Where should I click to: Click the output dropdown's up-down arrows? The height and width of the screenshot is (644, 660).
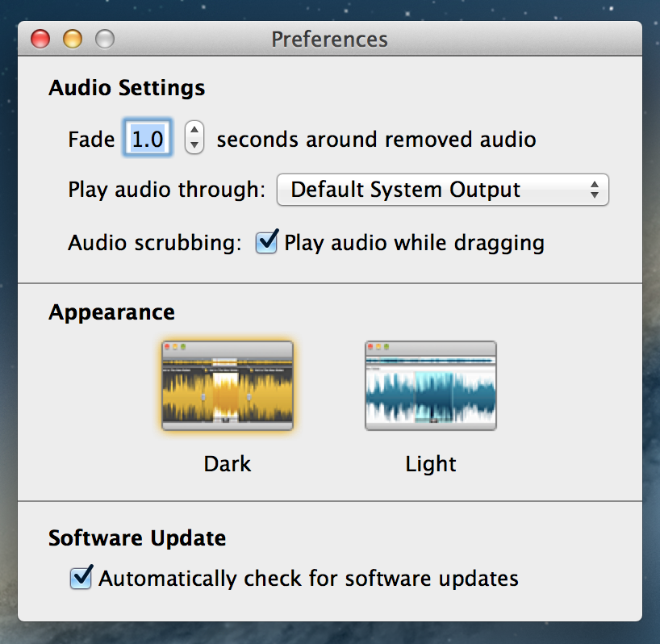click(595, 190)
